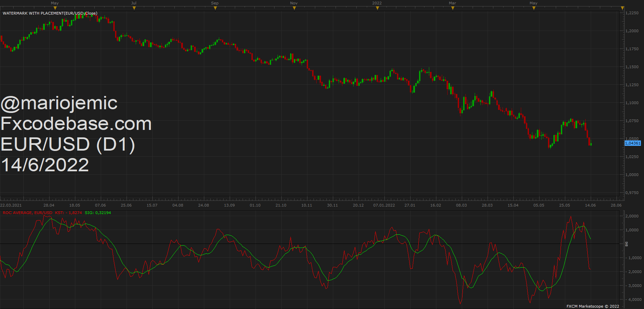The width and height of the screenshot is (644, 309).
Task: Click the 28.03 date label
Action: point(487,205)
